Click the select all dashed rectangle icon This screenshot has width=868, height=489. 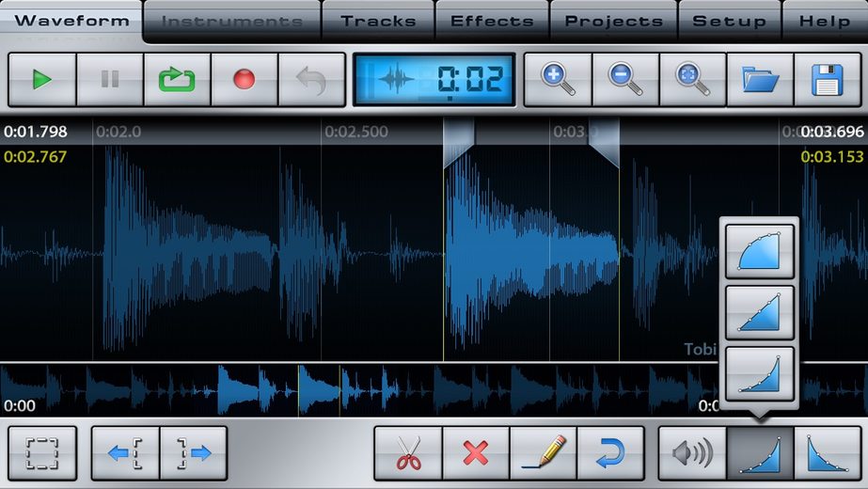coord(42,453)
